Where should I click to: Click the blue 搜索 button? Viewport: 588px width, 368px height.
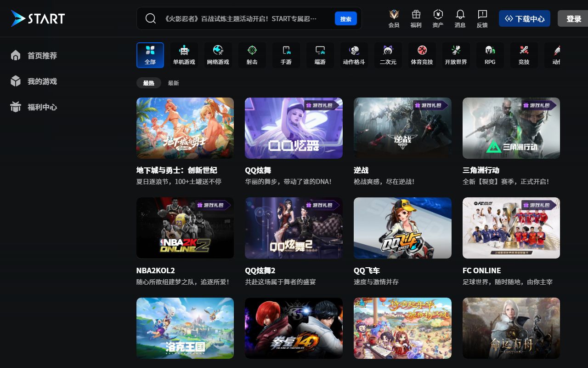click(346, 19)
